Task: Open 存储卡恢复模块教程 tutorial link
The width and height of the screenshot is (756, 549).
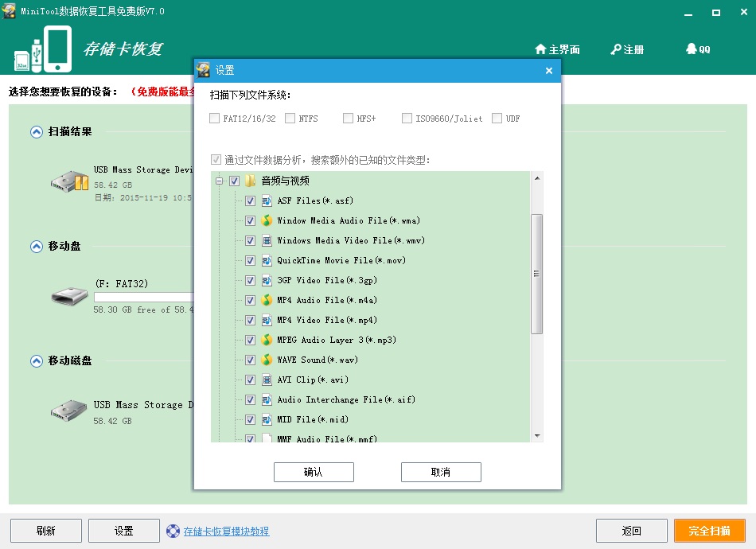Action: coord(226,531)
